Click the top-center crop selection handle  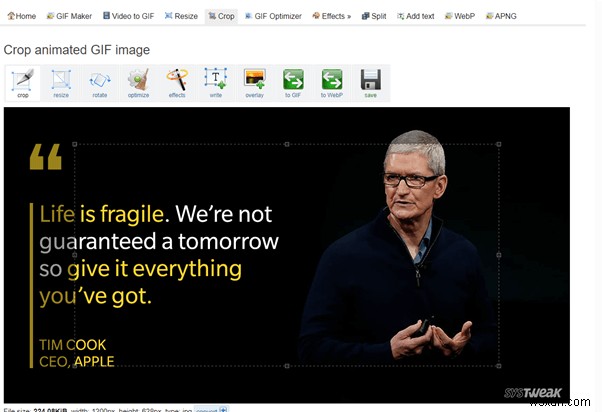287,144
